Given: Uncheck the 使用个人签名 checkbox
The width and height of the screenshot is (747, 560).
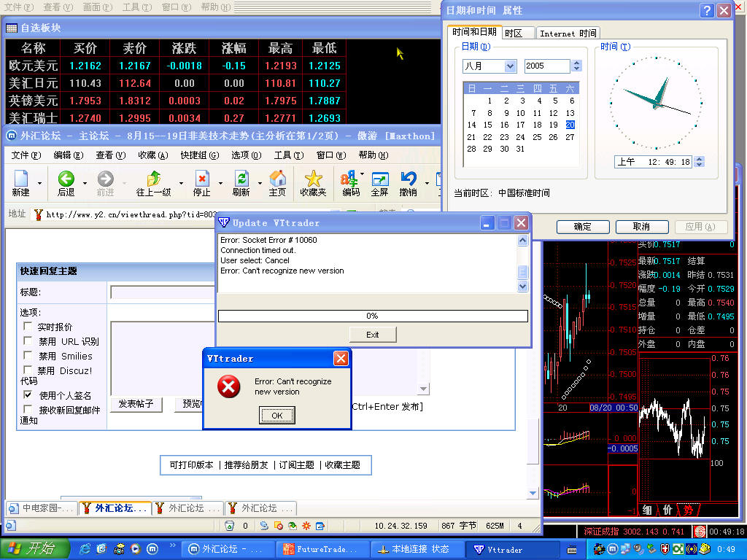Looking at the screenshot, I should (x=28, y=394).
